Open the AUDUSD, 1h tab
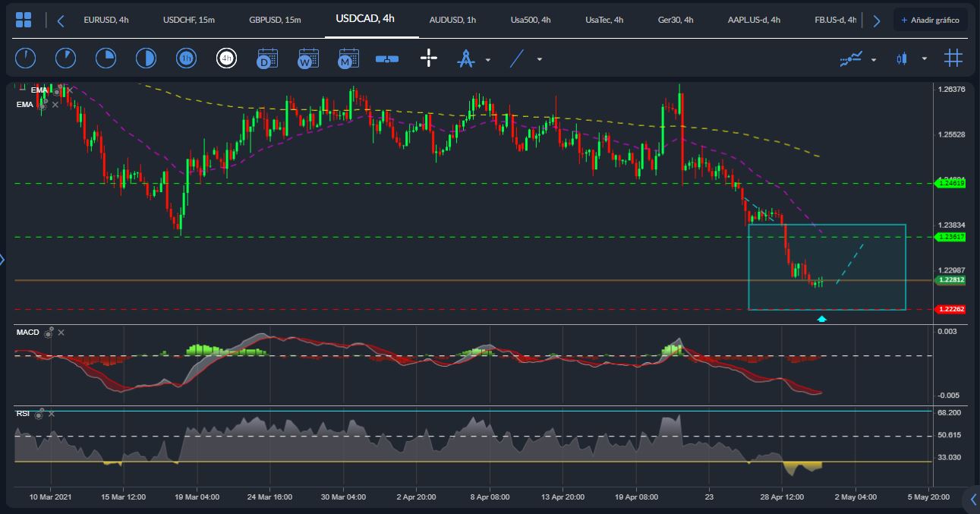This screenshot has height=514, width=980. tap(452, 20)
